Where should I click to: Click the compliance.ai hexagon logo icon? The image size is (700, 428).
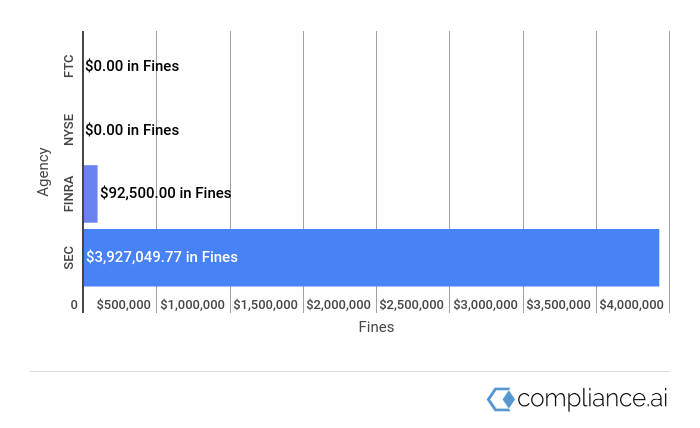(500, 399)
